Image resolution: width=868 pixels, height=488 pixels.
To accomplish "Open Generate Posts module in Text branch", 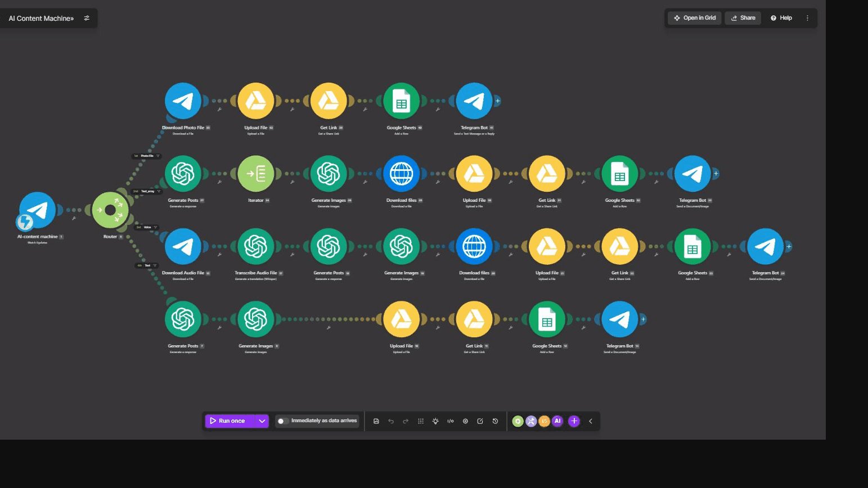I will click(183, 319).
